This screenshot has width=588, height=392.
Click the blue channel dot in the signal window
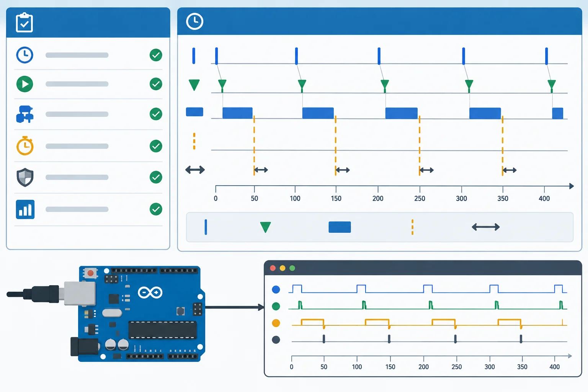click(x=276, y=289)
